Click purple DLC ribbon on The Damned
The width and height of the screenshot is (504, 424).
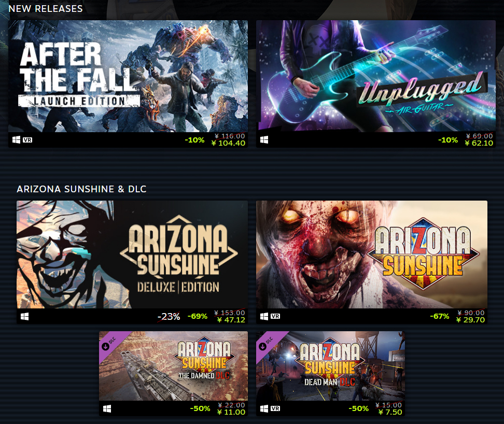tap(111, 343)
